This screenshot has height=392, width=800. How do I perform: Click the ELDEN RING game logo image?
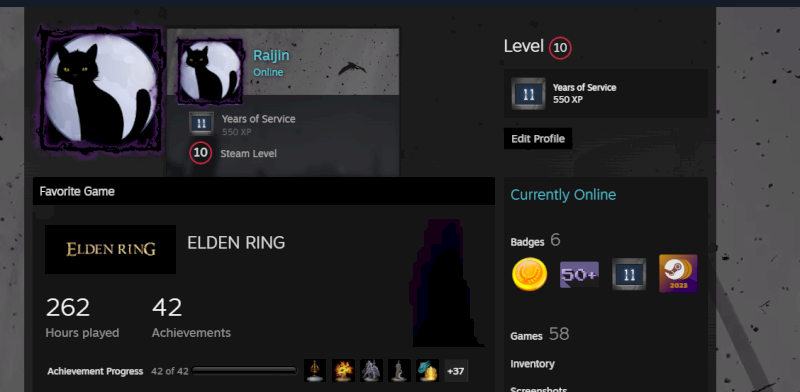point(110,249)
